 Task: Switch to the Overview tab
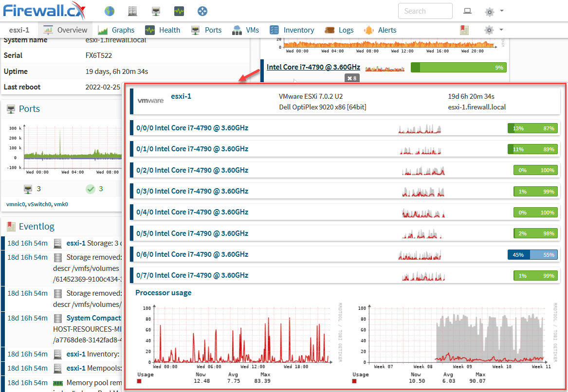click(65, 30)
